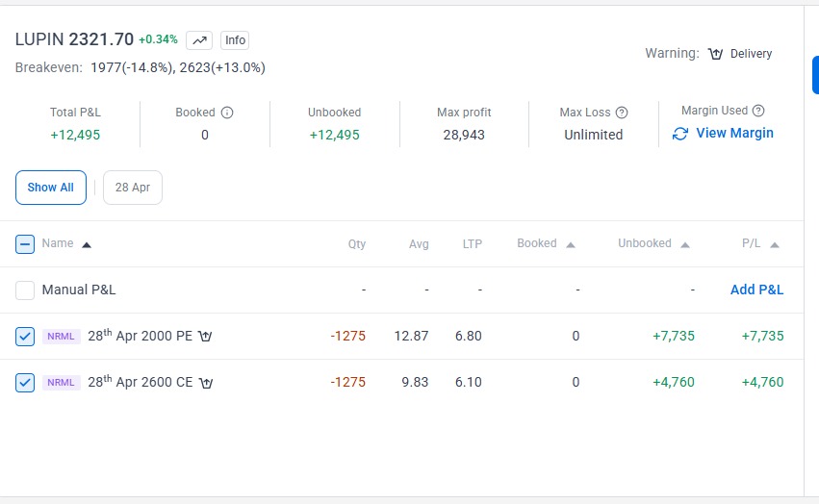This screenshot has height=504, width=819.
Task: Sort positions by Name arrow
Action: click(87, 244)
